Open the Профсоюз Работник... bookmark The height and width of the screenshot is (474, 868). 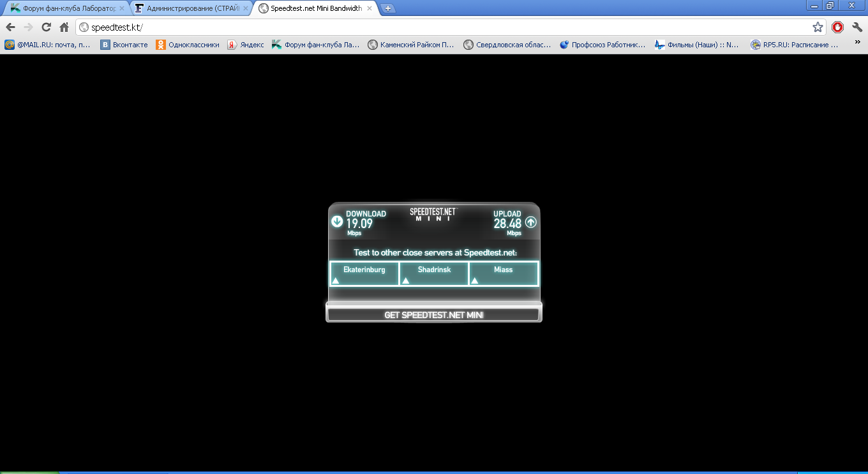click(x=603, y=45)
